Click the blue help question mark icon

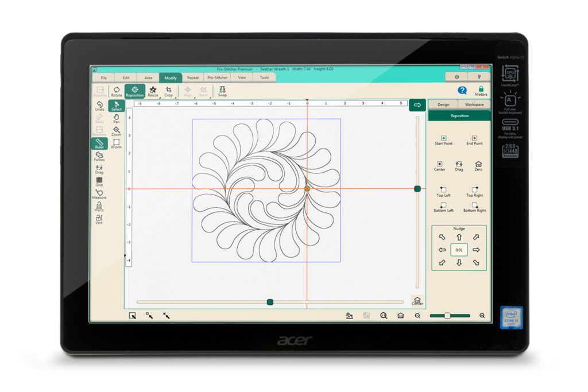(462, 90)
